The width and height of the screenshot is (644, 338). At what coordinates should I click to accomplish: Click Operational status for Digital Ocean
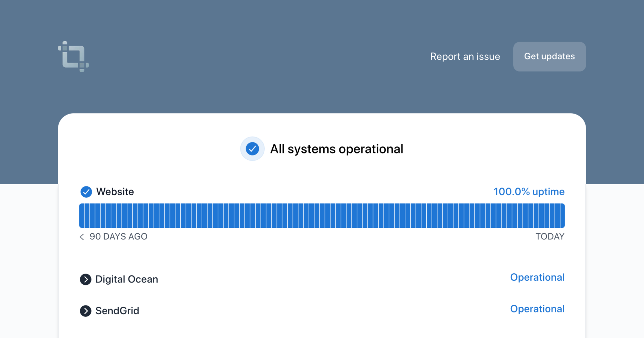[x=537, y=277]
